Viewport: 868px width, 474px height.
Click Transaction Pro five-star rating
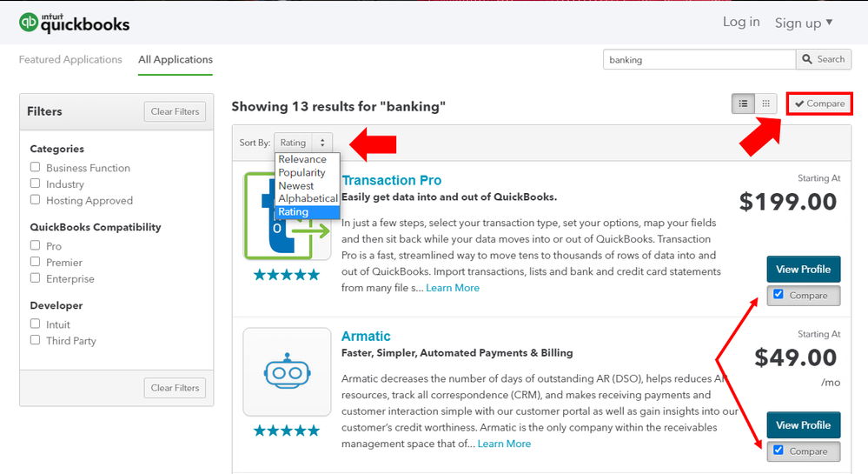click(x=287, y=275)
